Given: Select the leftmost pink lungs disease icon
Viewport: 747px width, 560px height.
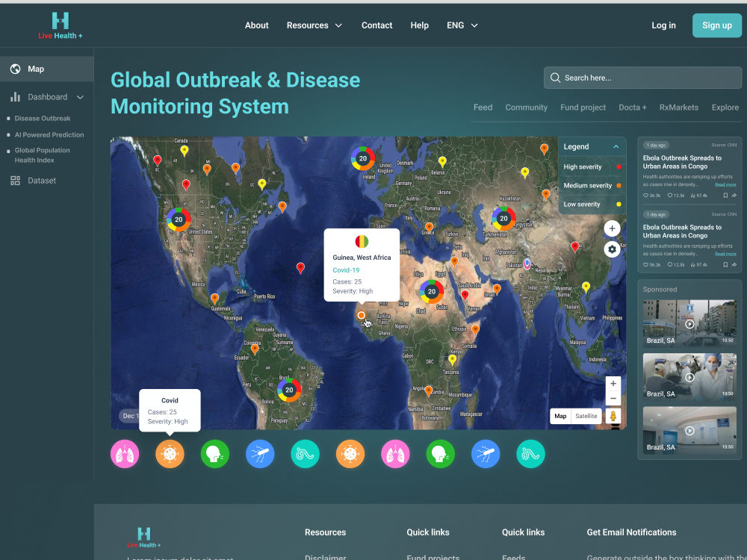Looking at the screenshot, I should click(x=125, y=454).
